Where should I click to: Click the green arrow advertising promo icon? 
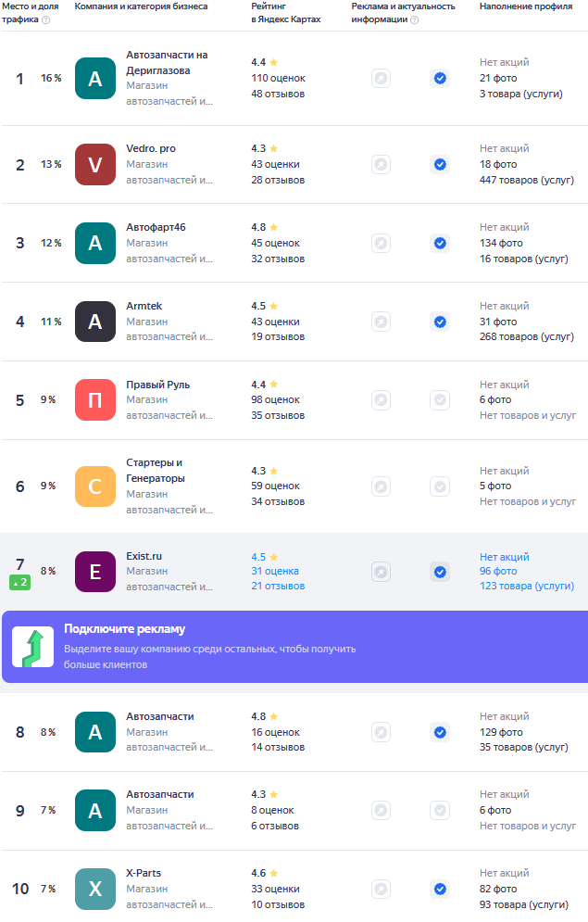point(32,647)
